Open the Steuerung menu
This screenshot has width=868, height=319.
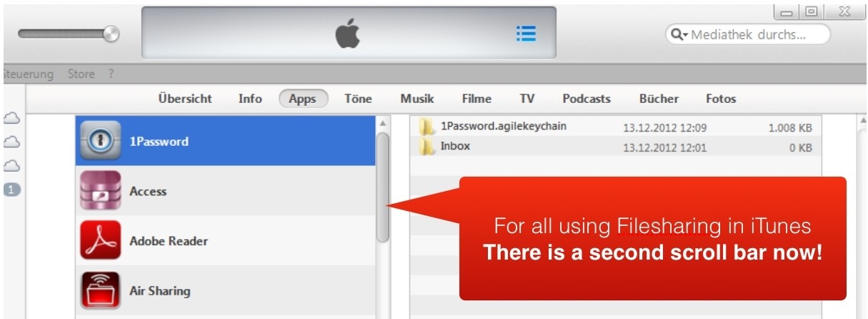coord(28,74)
